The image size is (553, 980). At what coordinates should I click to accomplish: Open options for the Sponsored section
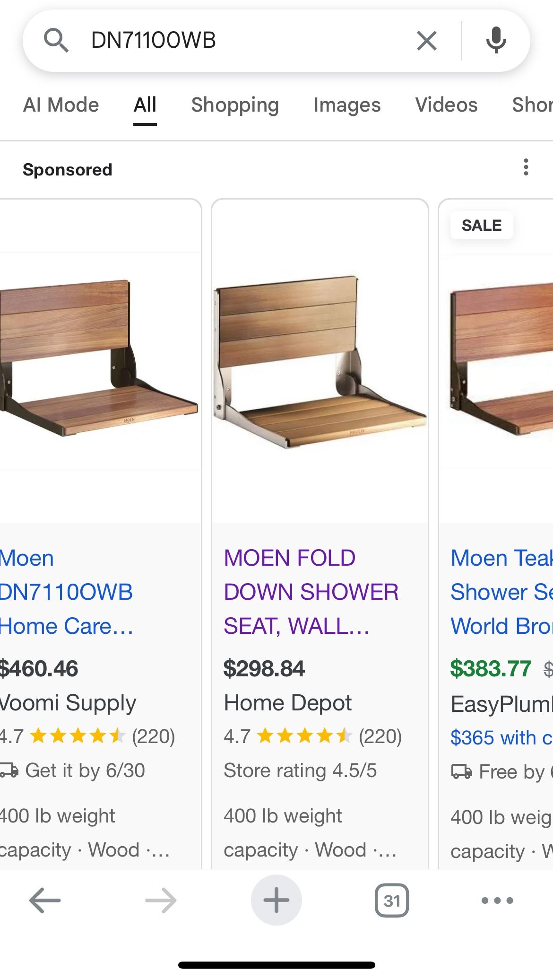coord(526,168)
